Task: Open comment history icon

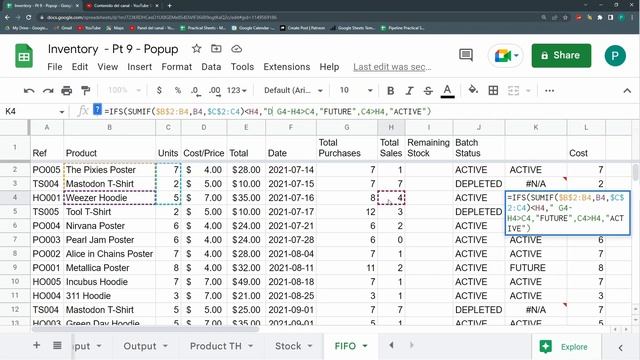Action: [x=466, y=55]
